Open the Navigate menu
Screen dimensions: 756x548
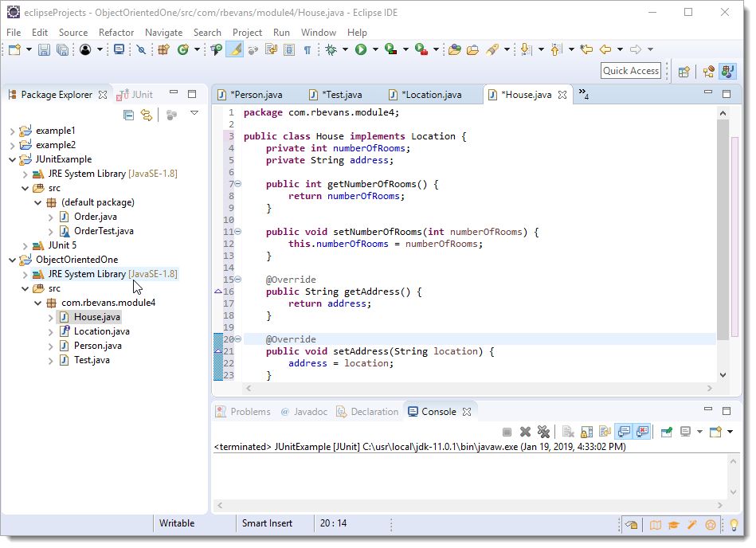[x=164, y=33]
